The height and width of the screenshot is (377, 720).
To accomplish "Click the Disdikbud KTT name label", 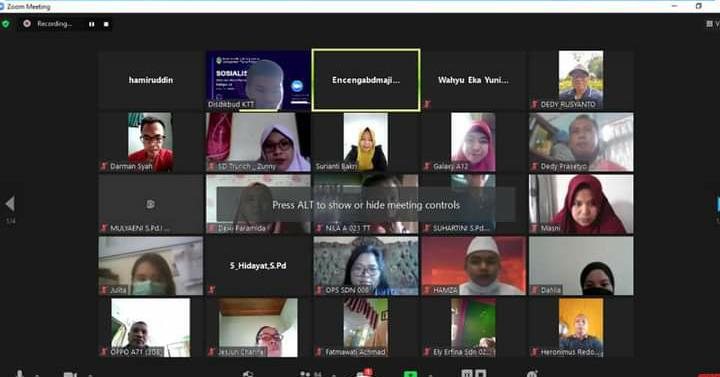I will coord(231,105).
